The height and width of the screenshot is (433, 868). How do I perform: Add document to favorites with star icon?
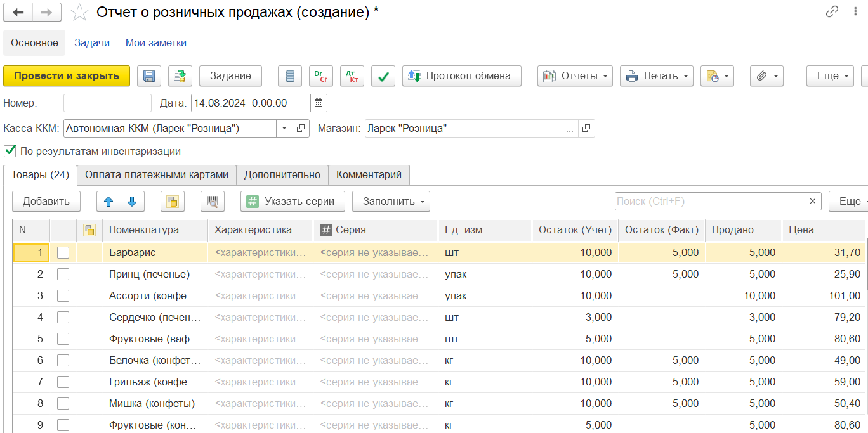coord(79,12)
